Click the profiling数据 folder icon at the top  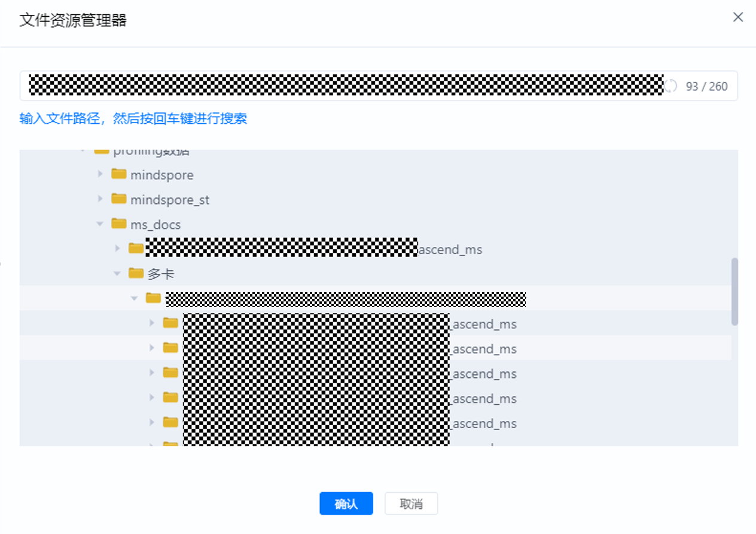pyautogui.click(x=102, y=150)
